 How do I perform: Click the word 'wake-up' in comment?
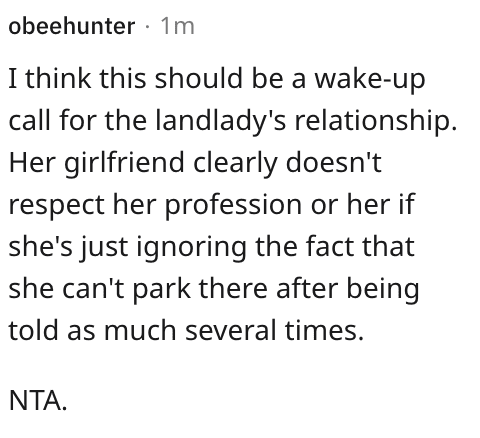[370, 80]
